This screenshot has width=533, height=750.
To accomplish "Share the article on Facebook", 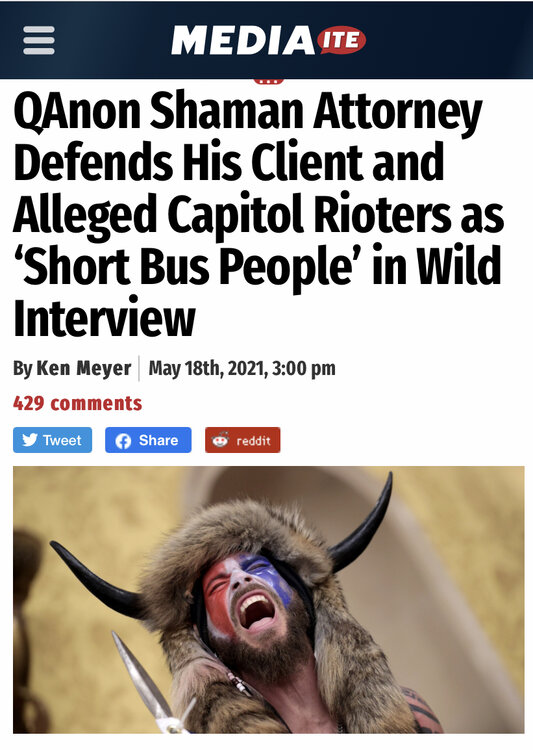I will tap(148, 440).
